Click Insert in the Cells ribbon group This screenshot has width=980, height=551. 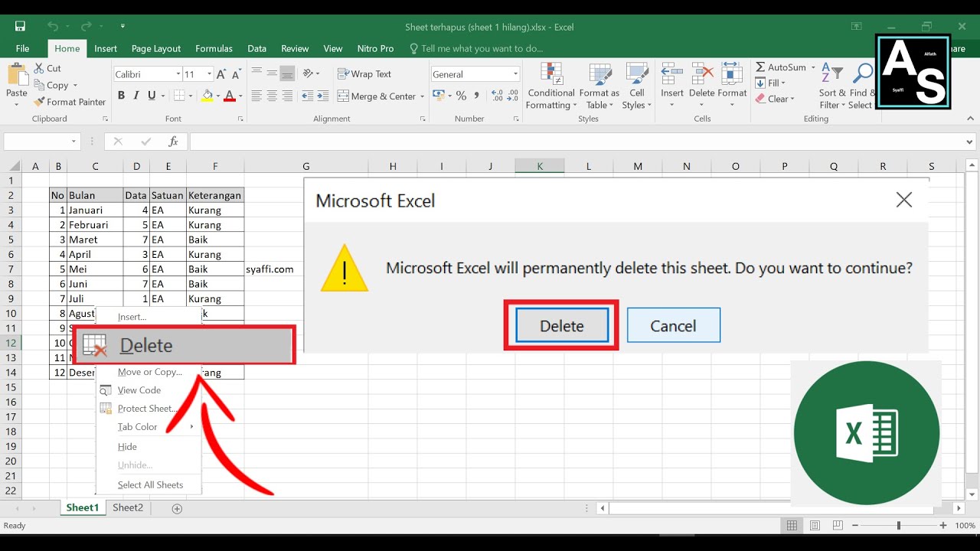click(x=672, y=86)
